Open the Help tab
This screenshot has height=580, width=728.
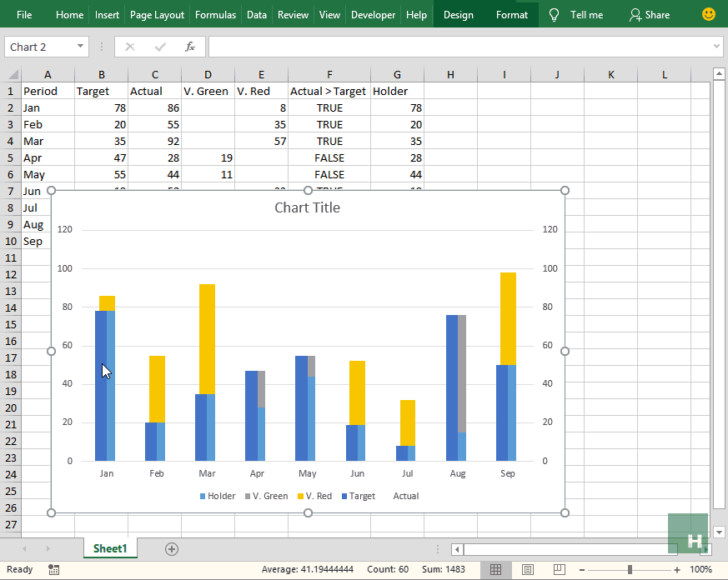tap(416, 15)
